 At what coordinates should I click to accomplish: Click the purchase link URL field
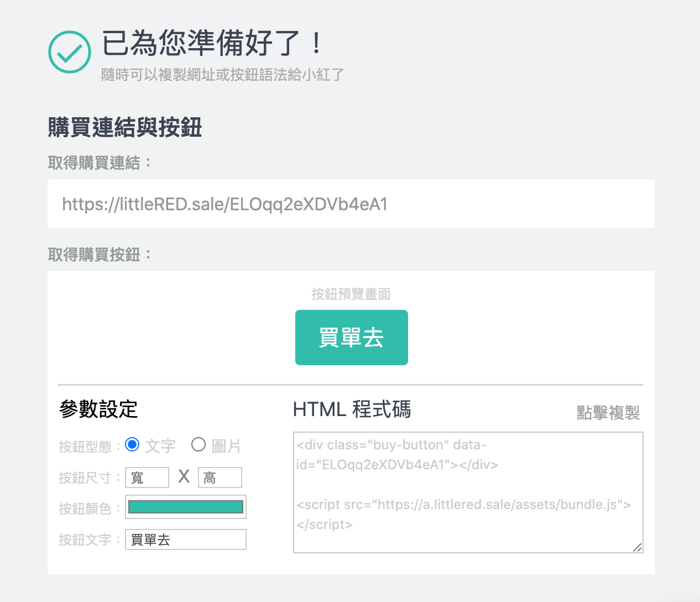pyautogui.click(x=351, y=204)
